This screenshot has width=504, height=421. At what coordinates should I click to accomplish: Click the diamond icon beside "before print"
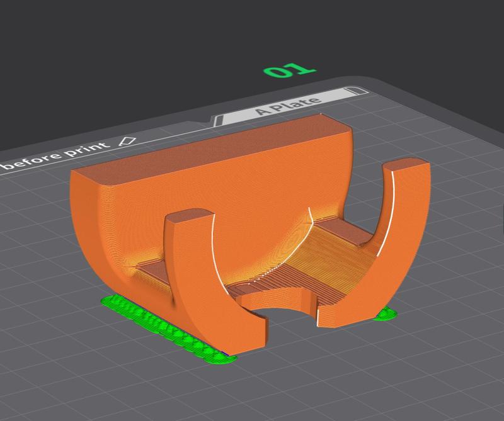(127, 141)
